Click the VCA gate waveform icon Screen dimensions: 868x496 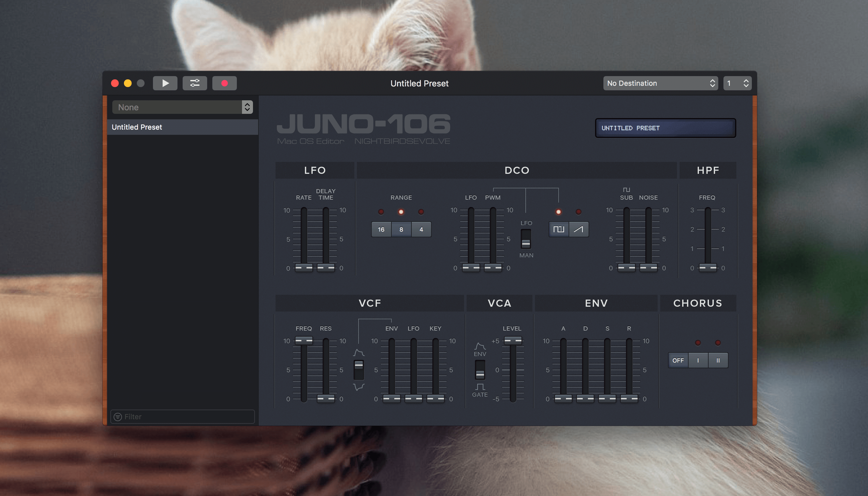click(480, 387)
